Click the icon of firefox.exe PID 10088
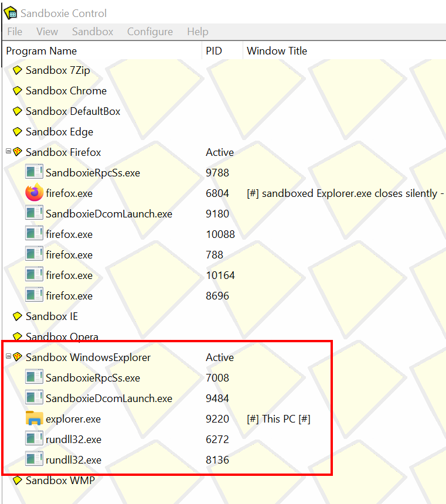This screenshot has height=504, width=446. point(34,233)
